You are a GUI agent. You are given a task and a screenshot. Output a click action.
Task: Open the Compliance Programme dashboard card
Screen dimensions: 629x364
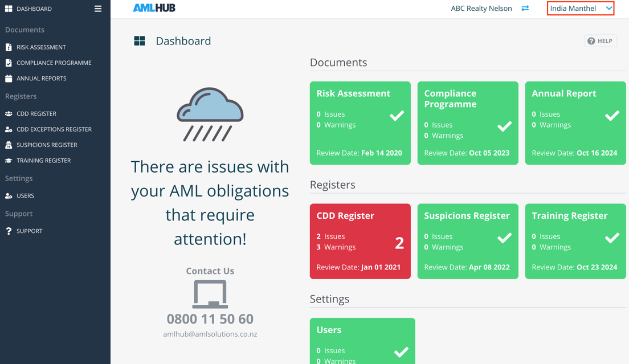467,123
